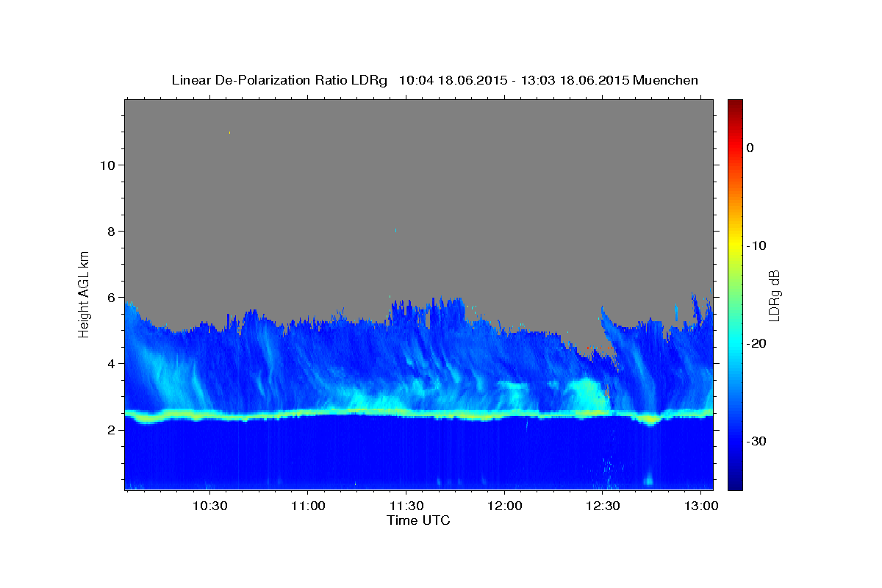The width and height of the screenshot is (882, 588).
Task: Click the 'Muenchen' location label in title
Action: 665,80
